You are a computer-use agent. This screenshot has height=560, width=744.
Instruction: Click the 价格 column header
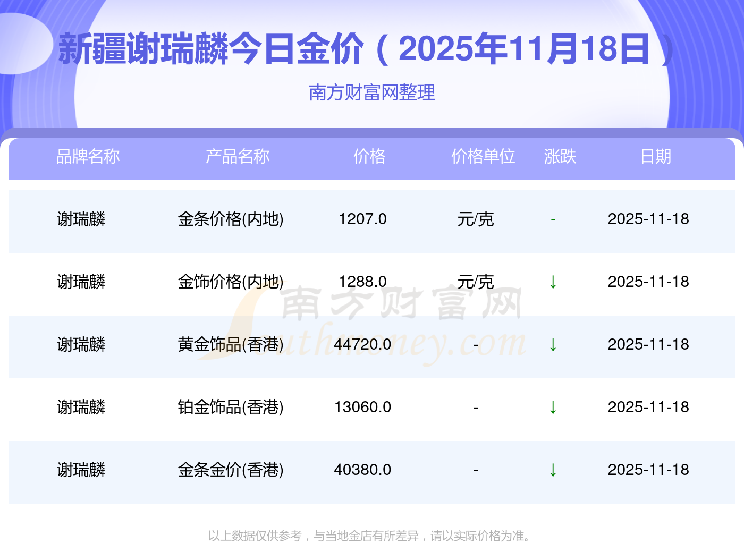coord(369,156)
